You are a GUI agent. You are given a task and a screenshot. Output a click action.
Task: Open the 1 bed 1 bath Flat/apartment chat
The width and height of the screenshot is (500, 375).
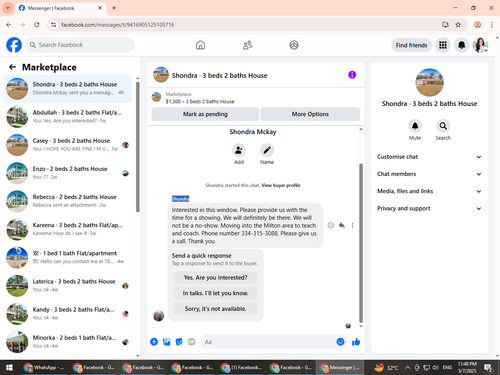(x=67, y=257)
